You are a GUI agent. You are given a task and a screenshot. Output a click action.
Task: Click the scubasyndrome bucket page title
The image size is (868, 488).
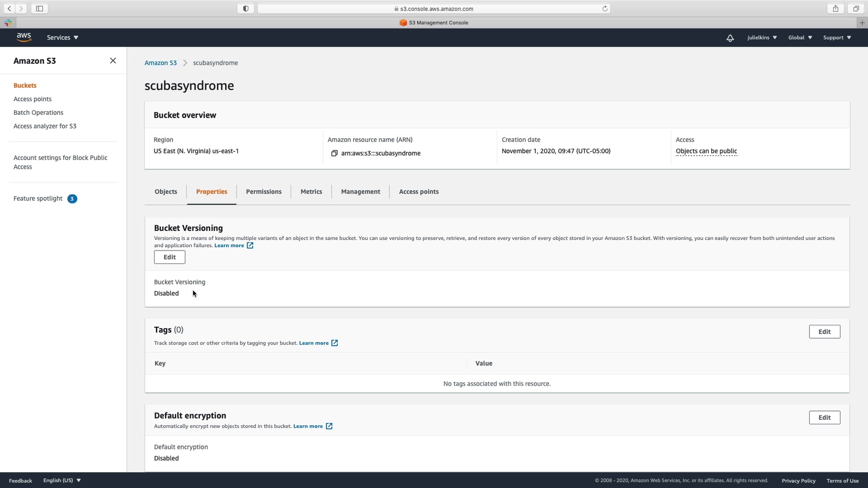pyautogui.click(x=189, y=86)
